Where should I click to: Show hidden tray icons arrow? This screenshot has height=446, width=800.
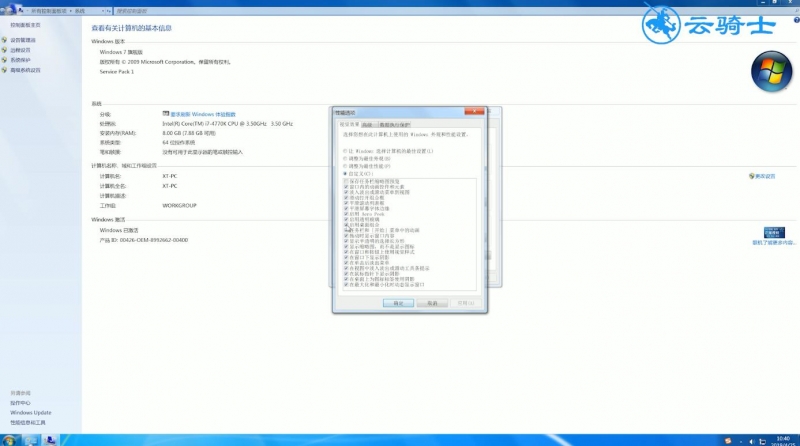[x=741, y=441]
